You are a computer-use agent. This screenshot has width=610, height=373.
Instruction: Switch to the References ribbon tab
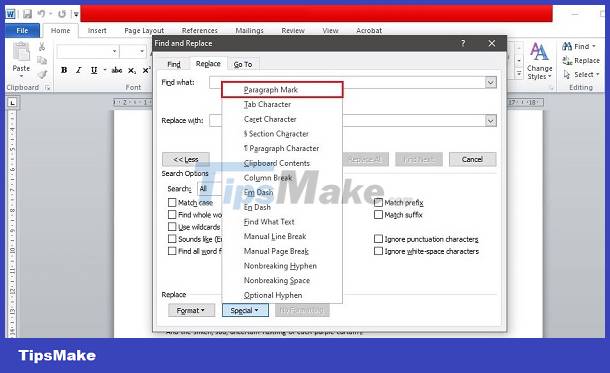pos(200,30)
